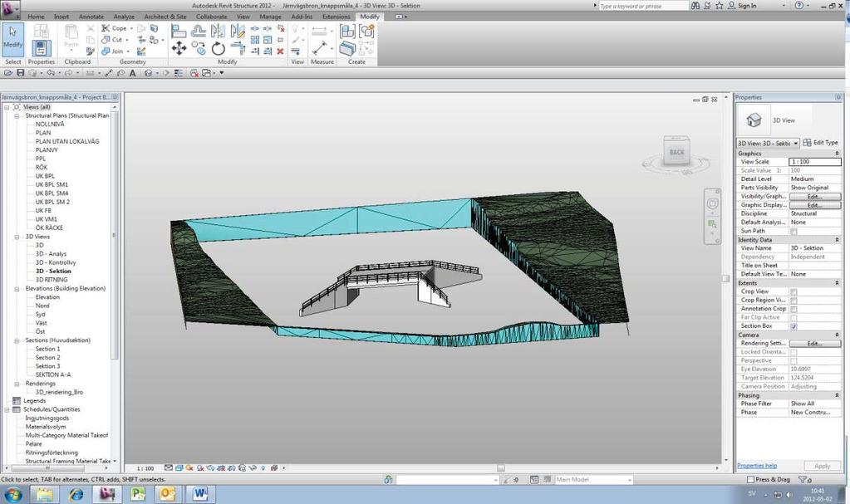Switch to the Insert ribbon tab
The width and height of the screenshot is (850, 504).
(x=61, y=17)
